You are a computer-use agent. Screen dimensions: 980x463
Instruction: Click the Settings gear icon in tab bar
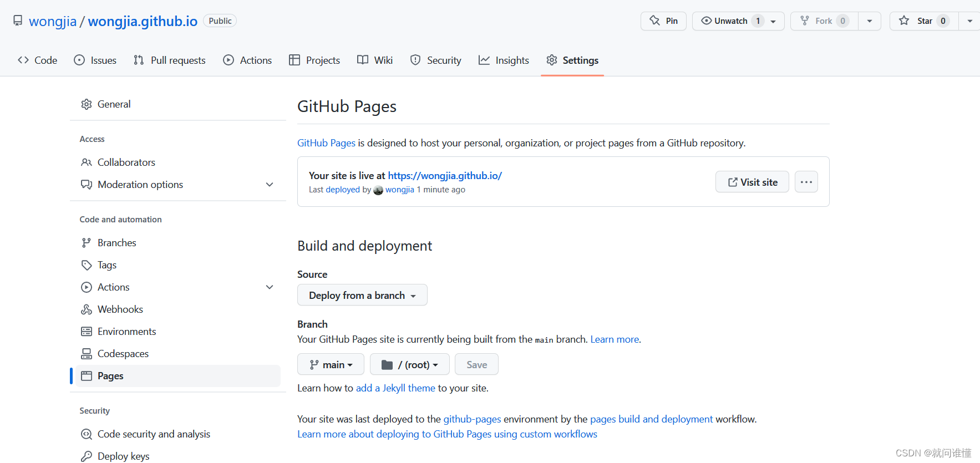pyautogui.click(x=551, y=60)
